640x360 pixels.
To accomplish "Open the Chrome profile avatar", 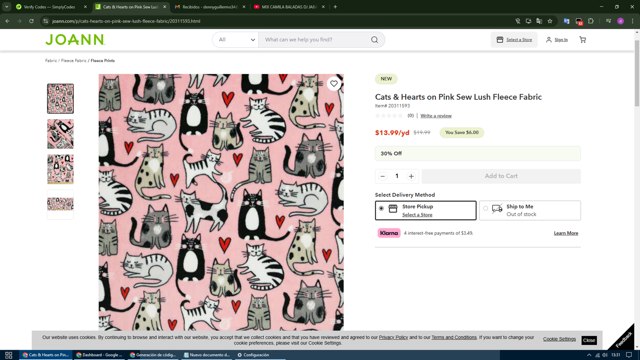I will 620,21.
